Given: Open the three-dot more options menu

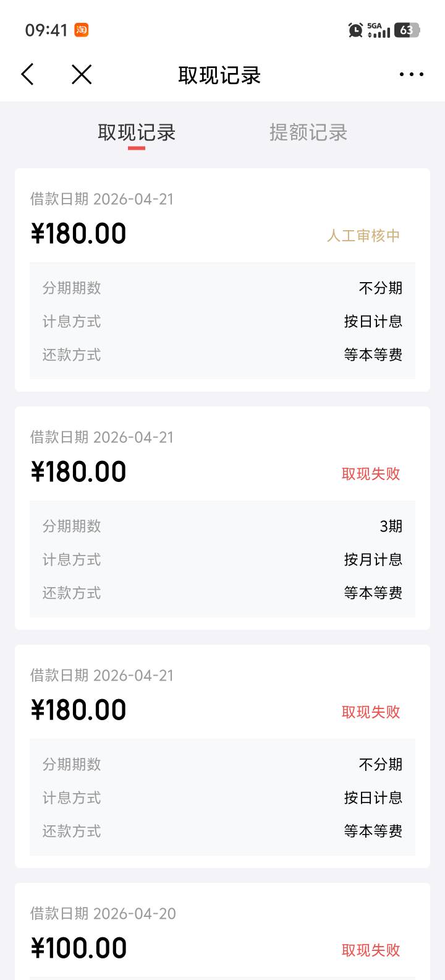Looking at the screenshot, I should [412, 75].
